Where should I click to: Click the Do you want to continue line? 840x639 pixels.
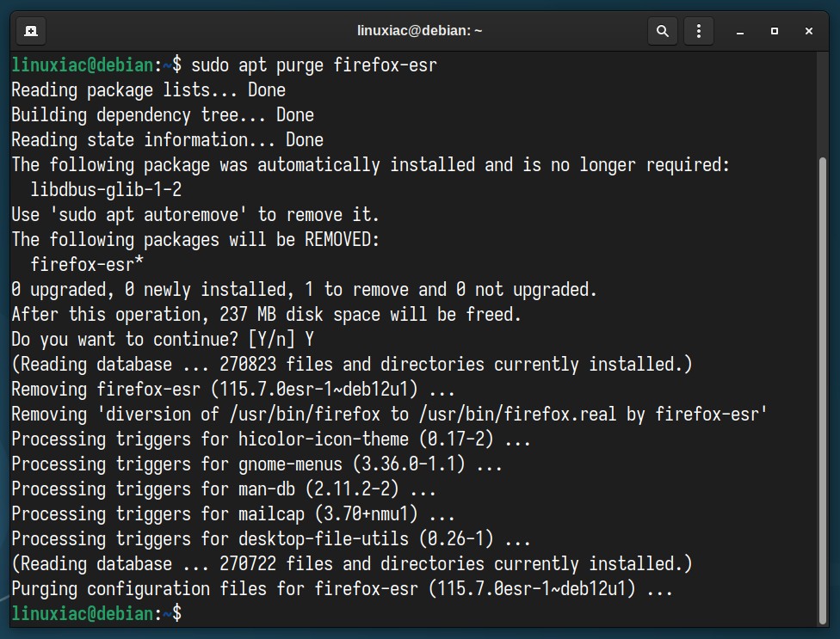tap(163, 340)
